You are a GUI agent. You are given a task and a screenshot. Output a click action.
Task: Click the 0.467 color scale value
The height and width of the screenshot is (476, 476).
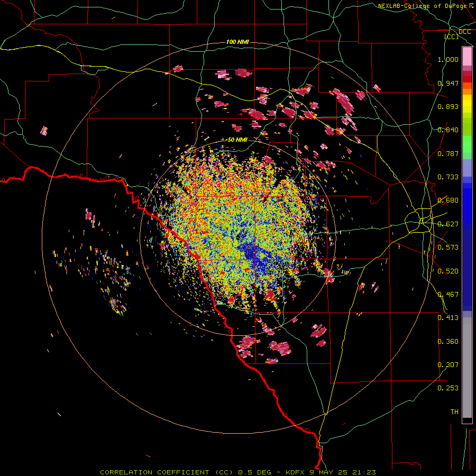click(448, 295)
